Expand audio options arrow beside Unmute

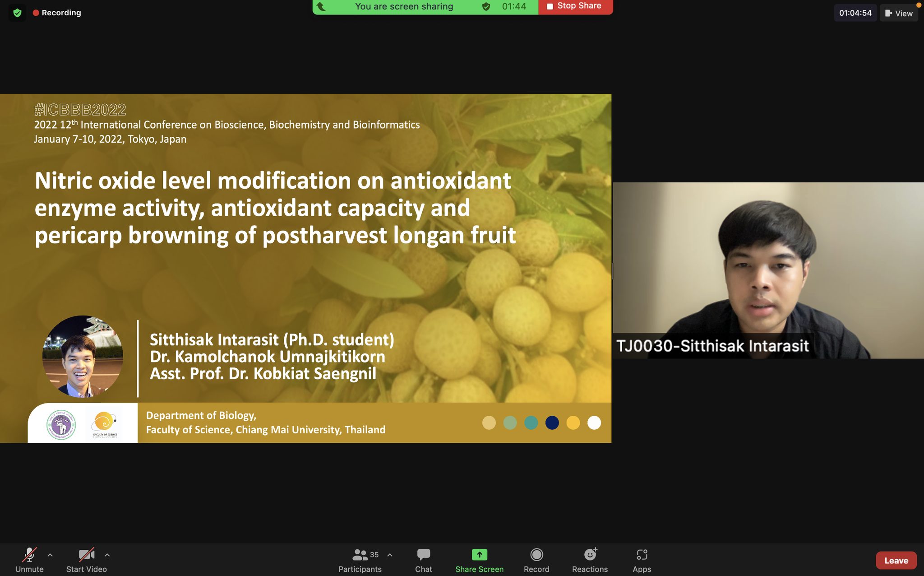click(50, 555)
